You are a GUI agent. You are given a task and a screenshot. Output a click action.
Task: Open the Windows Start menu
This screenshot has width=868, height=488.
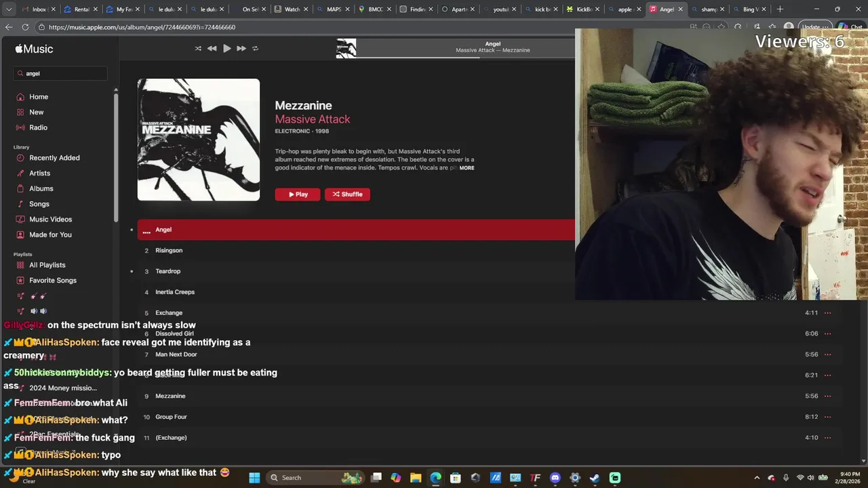(254, 478)
